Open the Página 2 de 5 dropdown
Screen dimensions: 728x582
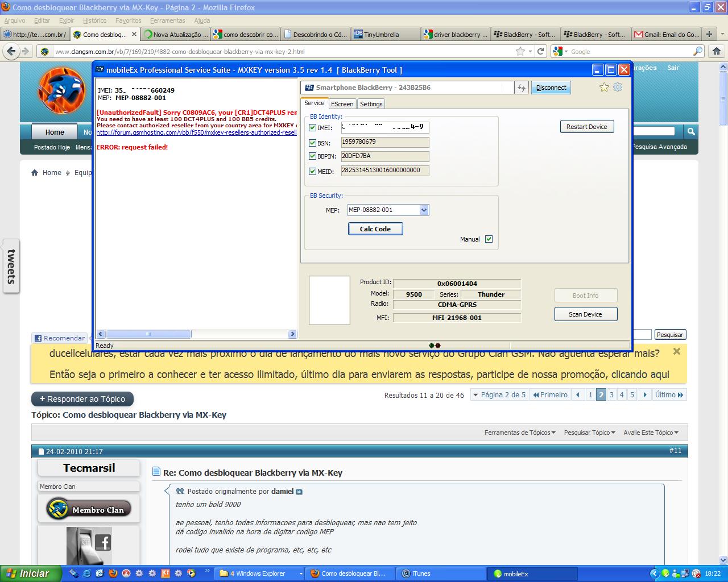499,394
